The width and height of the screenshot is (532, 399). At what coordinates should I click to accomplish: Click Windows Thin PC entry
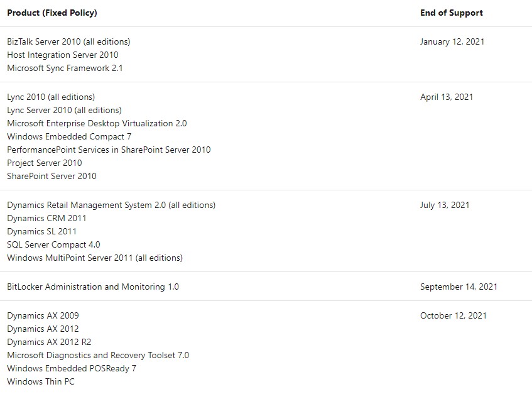(x=41, y=381)
